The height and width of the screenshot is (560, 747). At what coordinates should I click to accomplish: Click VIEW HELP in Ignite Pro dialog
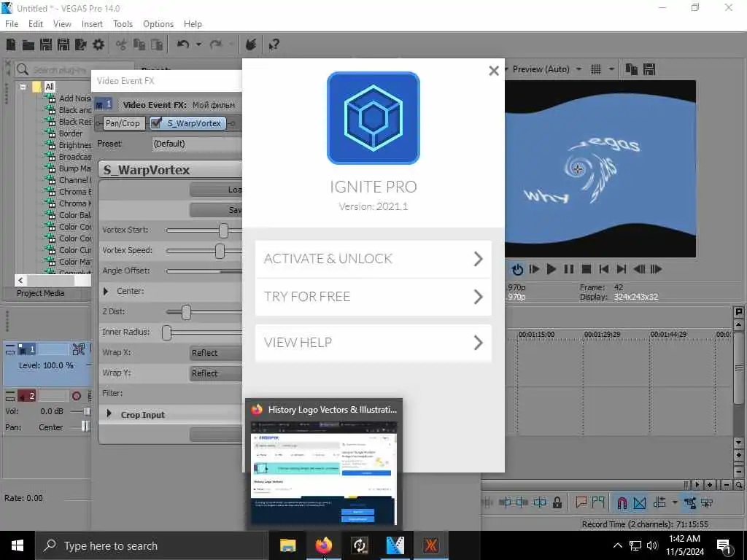click(x=373, y=343)
